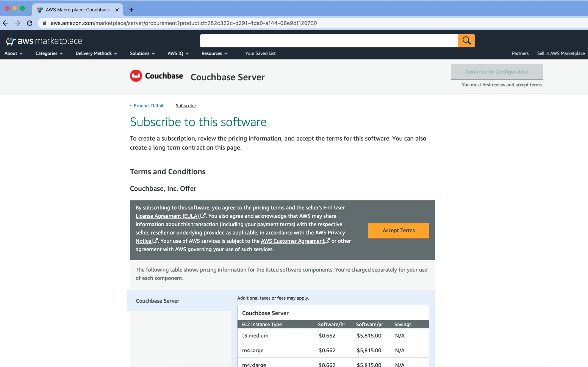Switch to the Subscribe tab
Viewport: 588px width, 367px height.
[x=185, y=105]
